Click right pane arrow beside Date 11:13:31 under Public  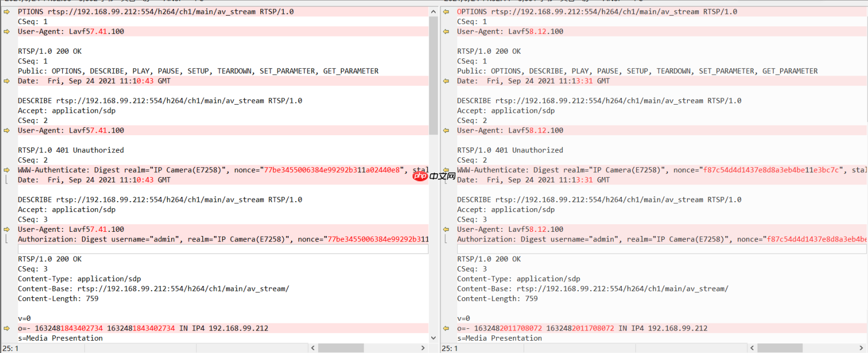(x=446, y=81)
